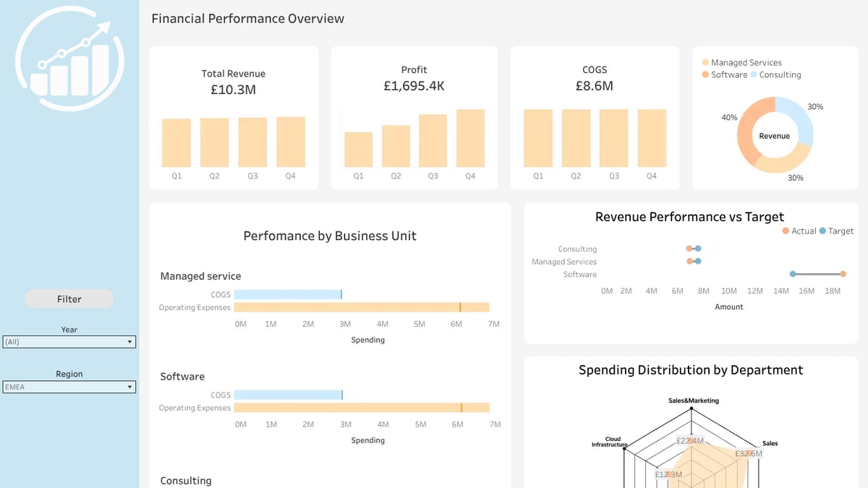Click the Software business unit section heading
The width and height of the screenshot is (868, 488).
(182, 377)
